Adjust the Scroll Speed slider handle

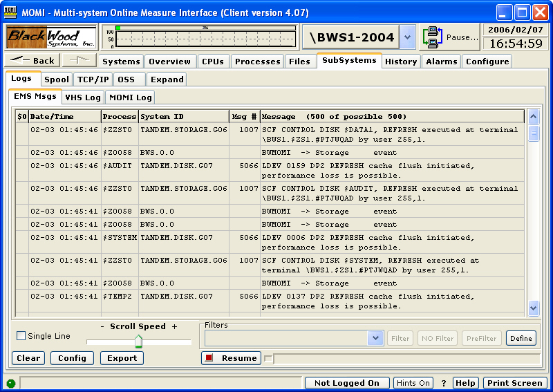138,341
